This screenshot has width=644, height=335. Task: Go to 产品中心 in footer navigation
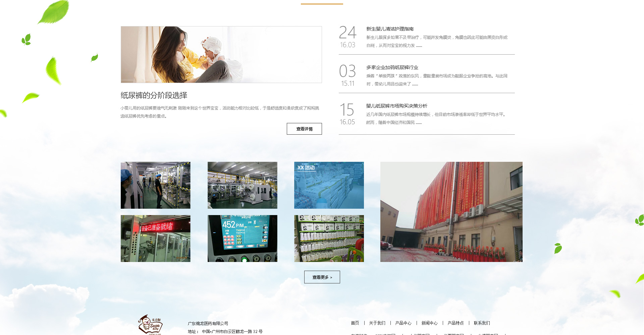[x=403, y=323]
